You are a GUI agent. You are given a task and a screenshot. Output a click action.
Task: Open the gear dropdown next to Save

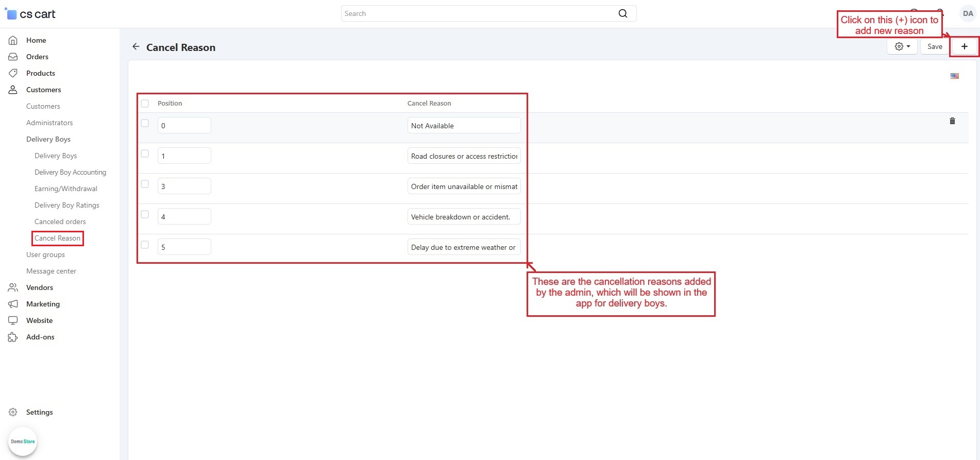902,46
